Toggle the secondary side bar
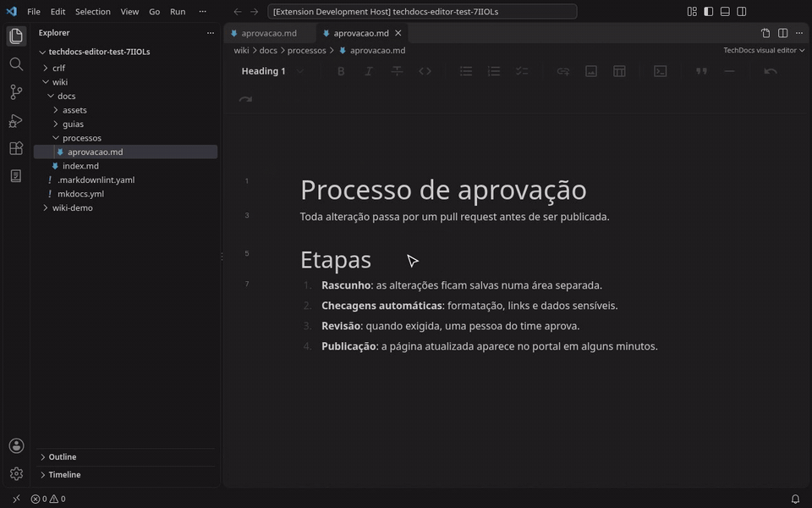 pos(742,11)
